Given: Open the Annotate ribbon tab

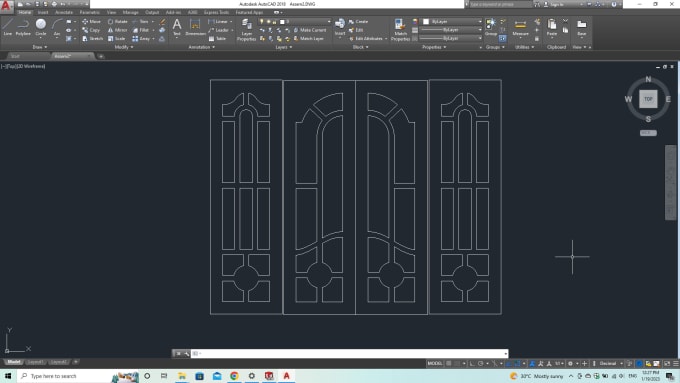Looking at the screenshot, I should 64,12.
